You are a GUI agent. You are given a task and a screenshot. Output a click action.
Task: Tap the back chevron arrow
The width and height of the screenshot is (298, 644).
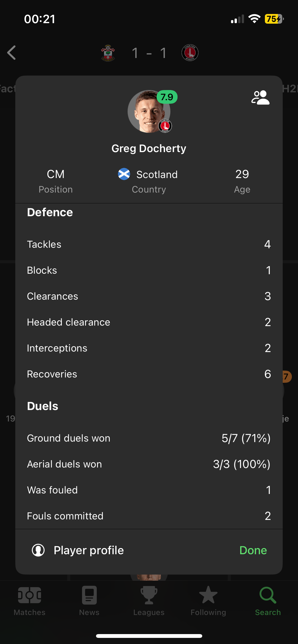click(x=12, y=53)
